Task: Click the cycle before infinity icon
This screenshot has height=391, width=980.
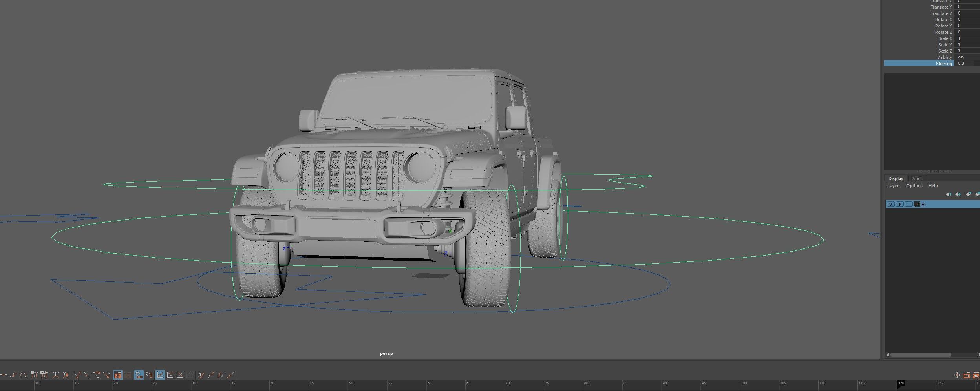Action: click(201, 375)
